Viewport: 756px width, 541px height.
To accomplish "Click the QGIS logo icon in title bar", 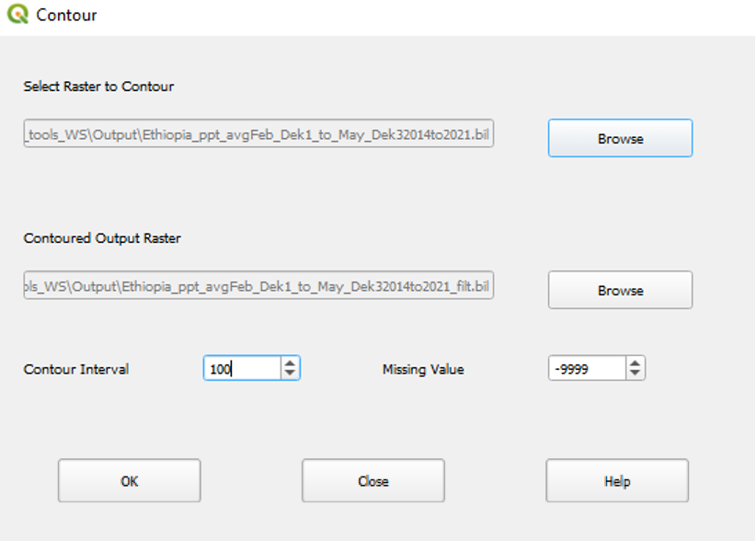I will pyautogui.click(x=17, y=15).
